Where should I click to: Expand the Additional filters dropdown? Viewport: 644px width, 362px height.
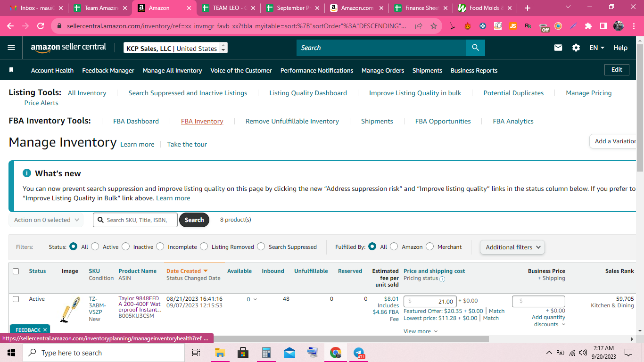[512, 247]
